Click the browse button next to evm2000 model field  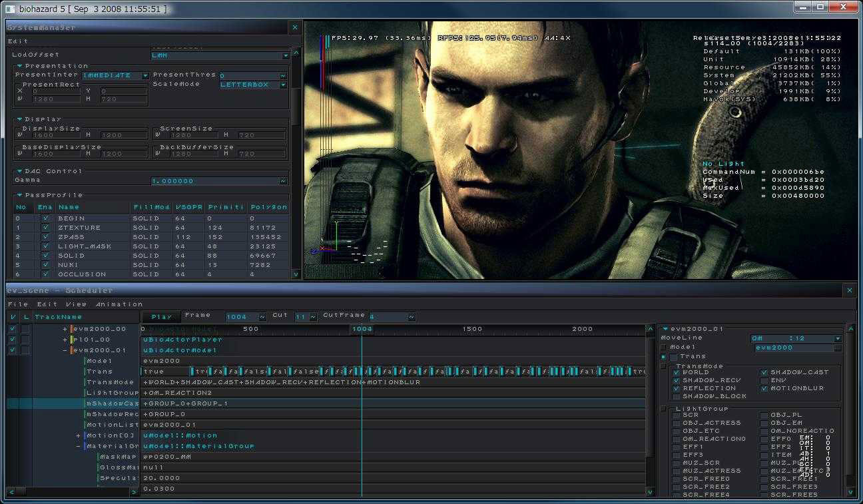coord(837,348)
